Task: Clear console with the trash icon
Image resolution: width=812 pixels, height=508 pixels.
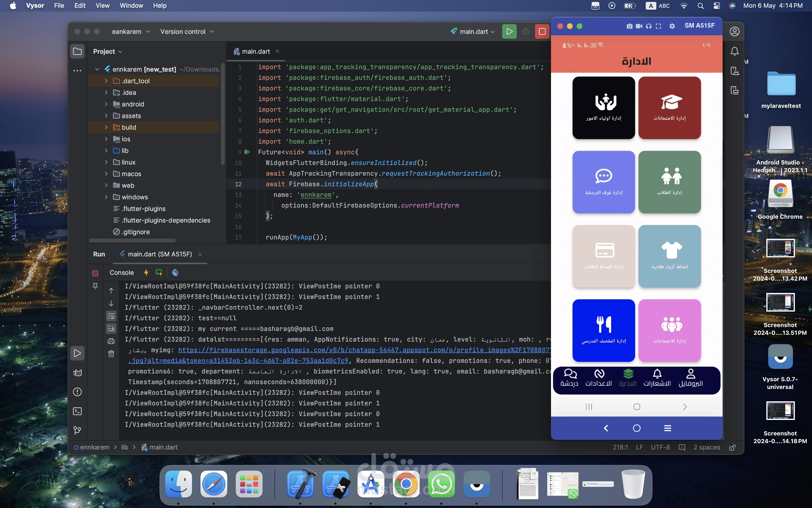Action: tap(111, 354)
